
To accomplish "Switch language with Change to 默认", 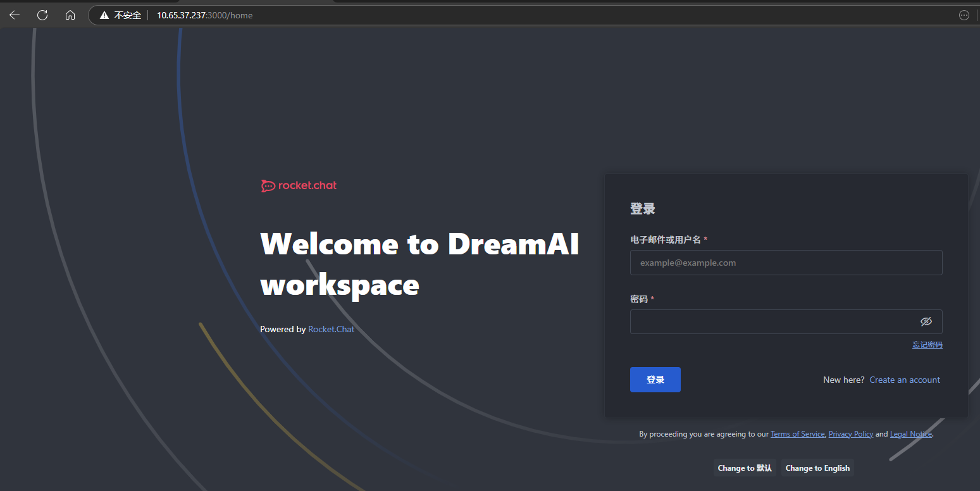I will click(x=745, y=468).
